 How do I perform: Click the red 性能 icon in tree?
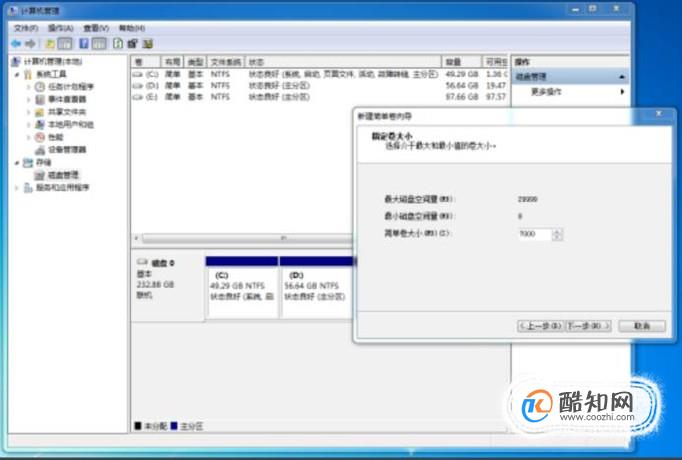[40, 137]
